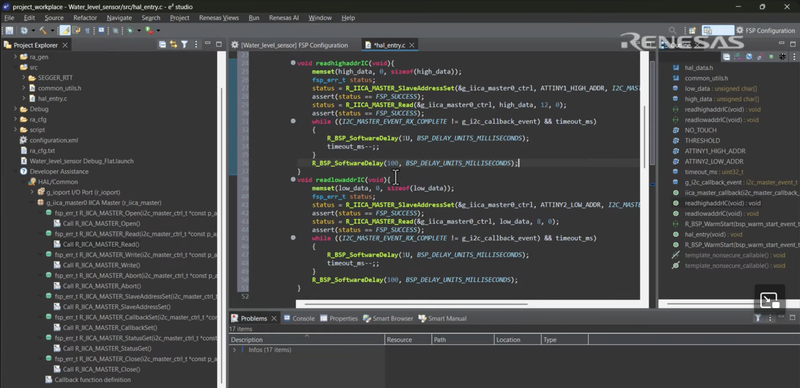Toggle the highlighted marker toolbar icon
Viewport: 800px width, 388px height.
coord(65,31)
